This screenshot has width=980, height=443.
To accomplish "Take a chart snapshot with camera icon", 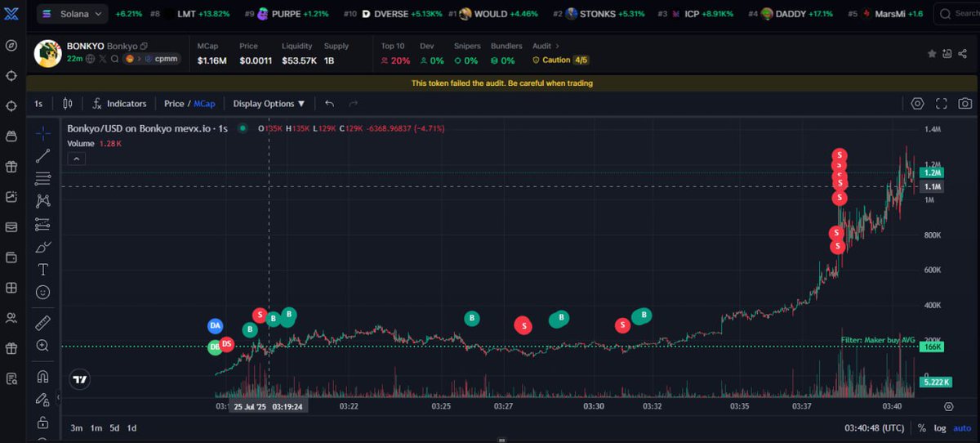I will tap(965, 104).
